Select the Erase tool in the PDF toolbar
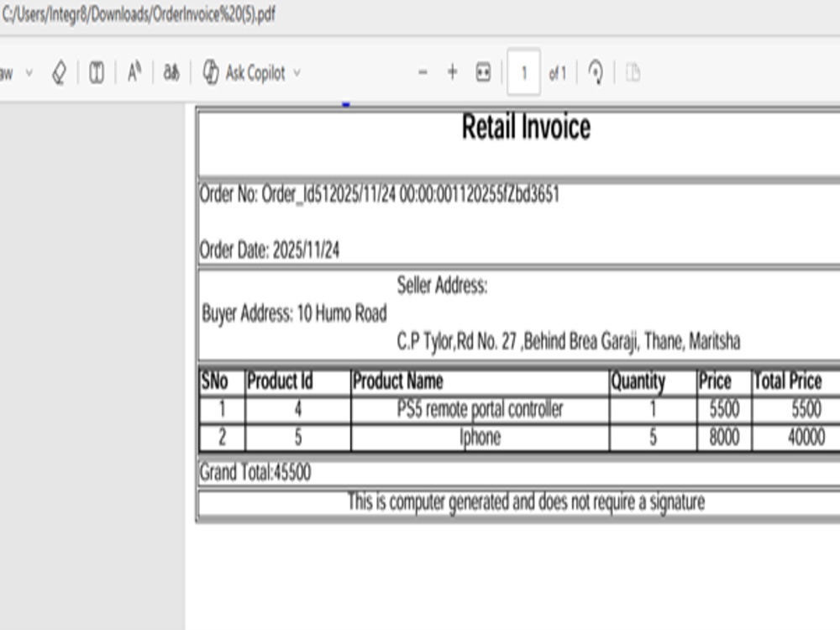The image size is (840, 630). tap(59, 72)
